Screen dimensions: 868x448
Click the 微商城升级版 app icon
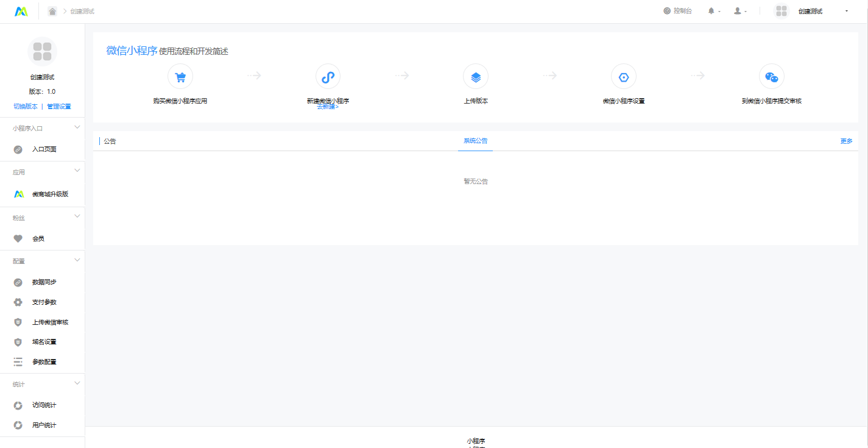click(18, 194)
